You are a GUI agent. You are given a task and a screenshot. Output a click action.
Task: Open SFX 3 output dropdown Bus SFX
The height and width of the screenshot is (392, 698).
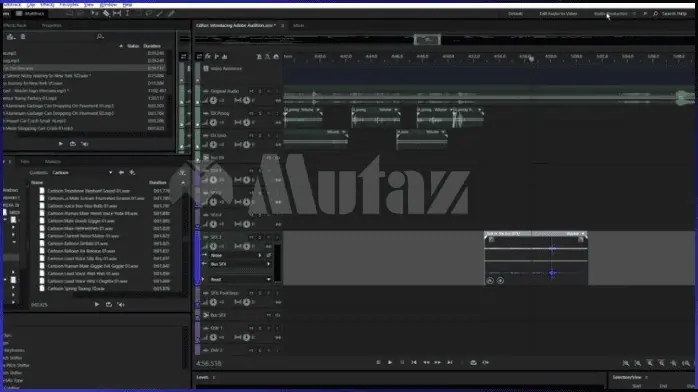pyautogui.click(x=240, y=264)
